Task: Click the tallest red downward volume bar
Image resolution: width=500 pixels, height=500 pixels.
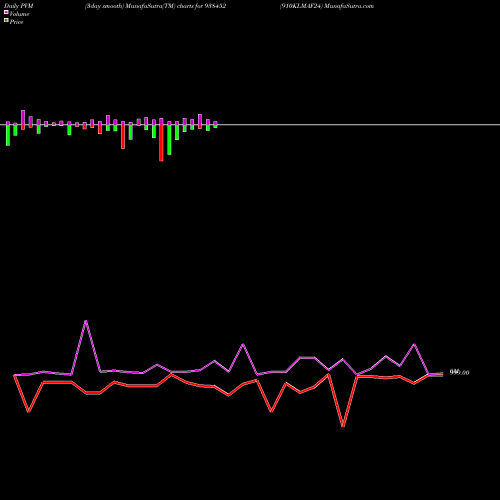Action: tap(161, 143)
